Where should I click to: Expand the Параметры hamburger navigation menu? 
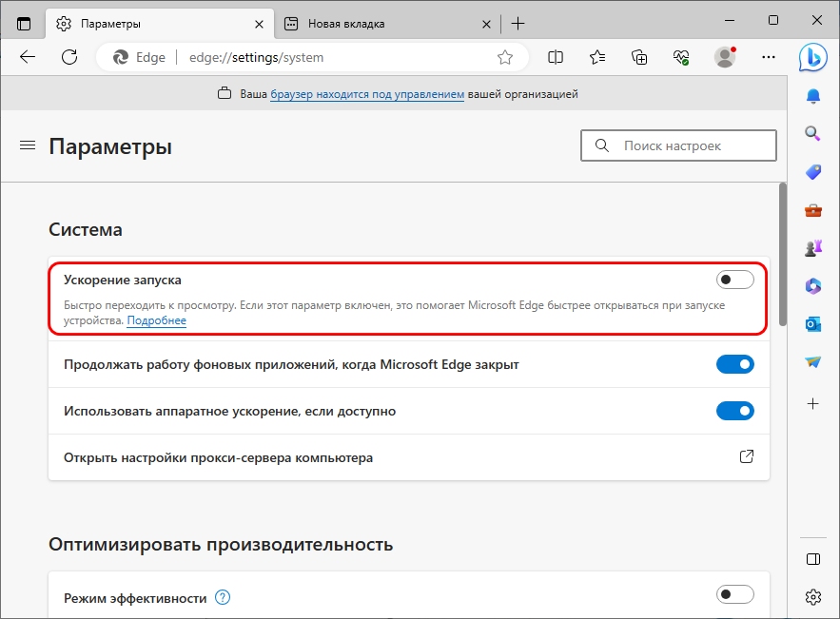click(28, 145)
